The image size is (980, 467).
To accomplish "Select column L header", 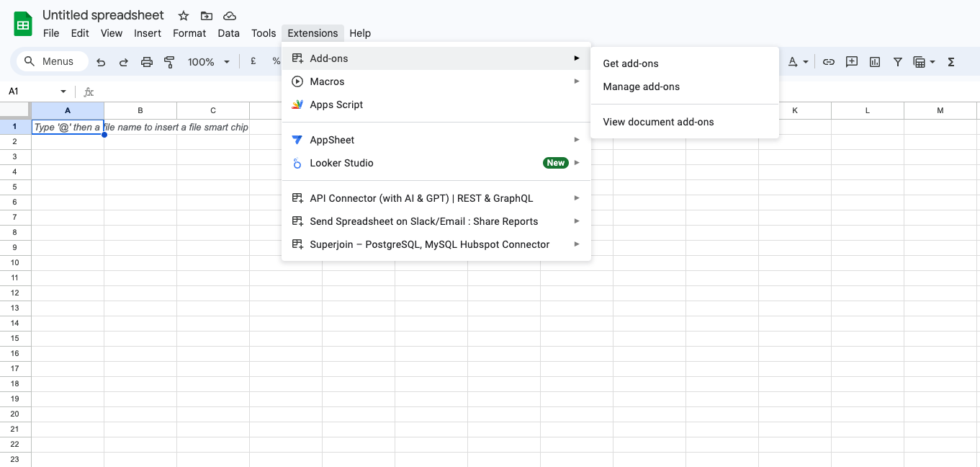I will tap(868, 110).
